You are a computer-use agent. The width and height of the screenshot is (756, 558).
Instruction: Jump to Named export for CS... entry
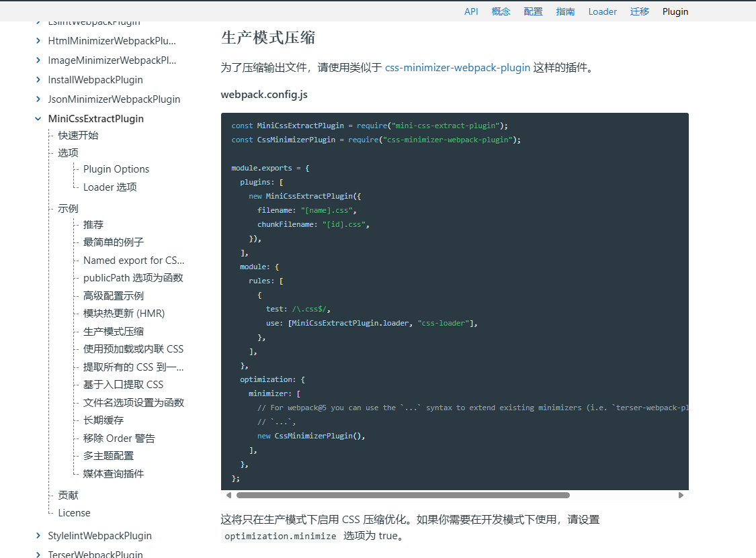134,261
